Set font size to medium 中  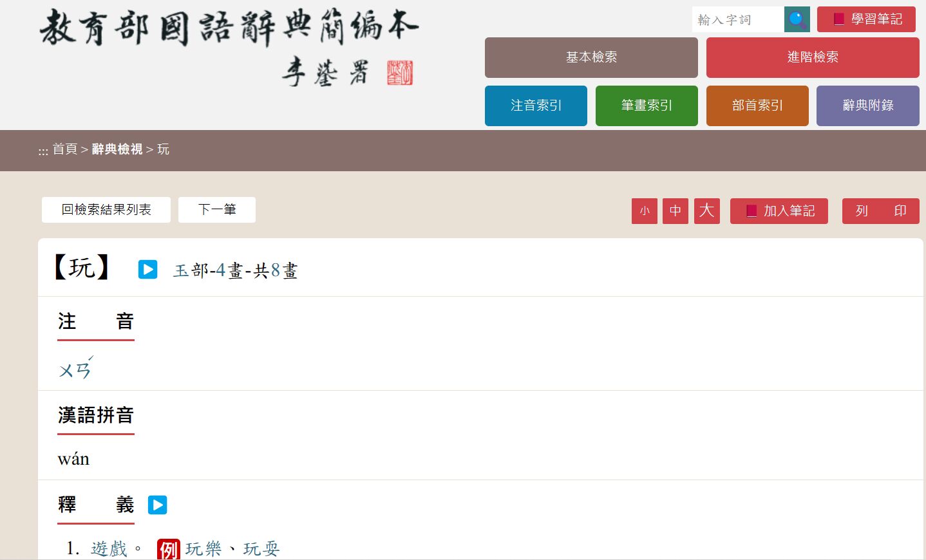[675, 211]
